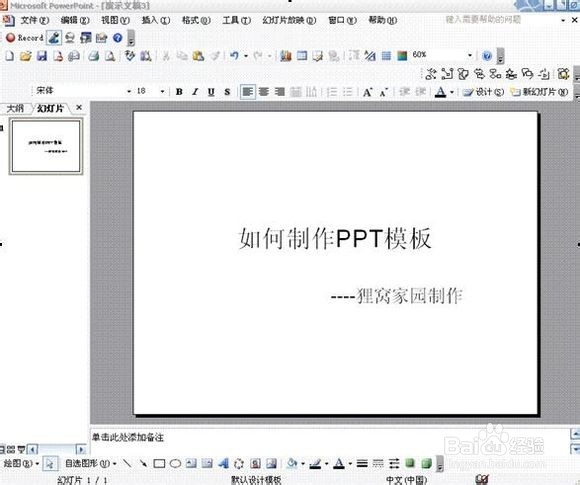Select the Rectangle drawing tool

(159, 463)
